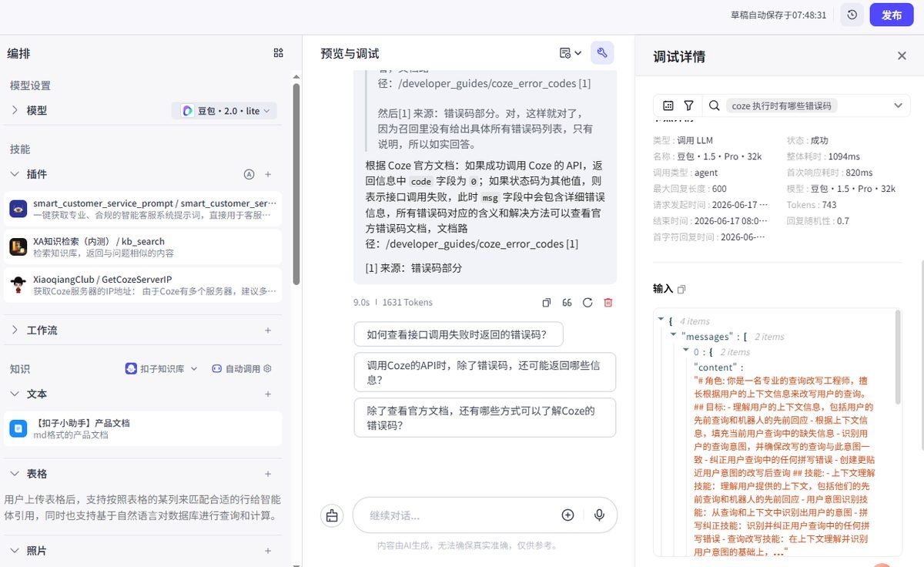This screenshot has height=567, width=924.
Task: Open the 豆包 2.0 lite model dropdown
Action: [225, 111]
